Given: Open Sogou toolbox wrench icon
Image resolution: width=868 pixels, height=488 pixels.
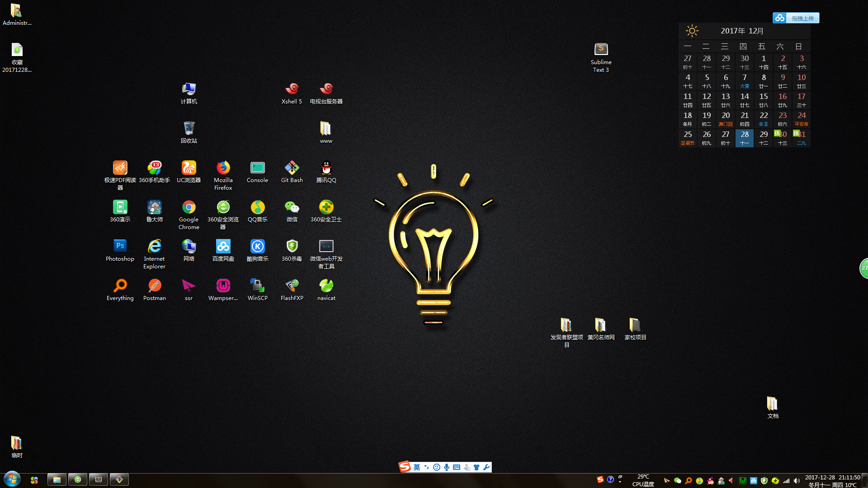Looking at the screenshot, I should point(486,467).
